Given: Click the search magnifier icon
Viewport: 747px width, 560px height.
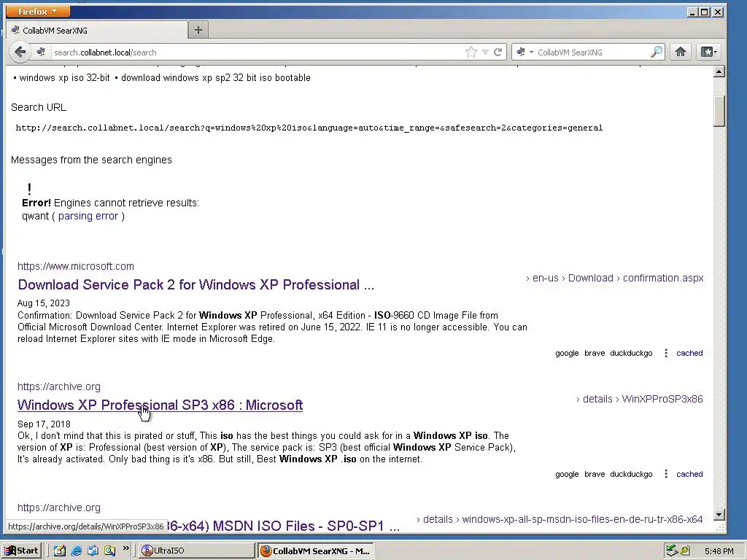Looking at the screenshot, I should click(x=657, y=52).
